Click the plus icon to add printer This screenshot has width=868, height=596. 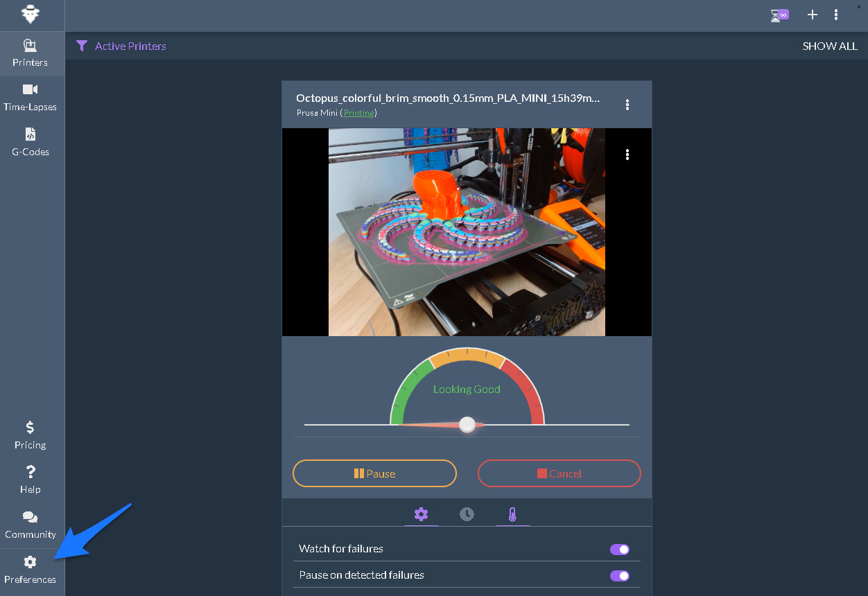(813, 15)
